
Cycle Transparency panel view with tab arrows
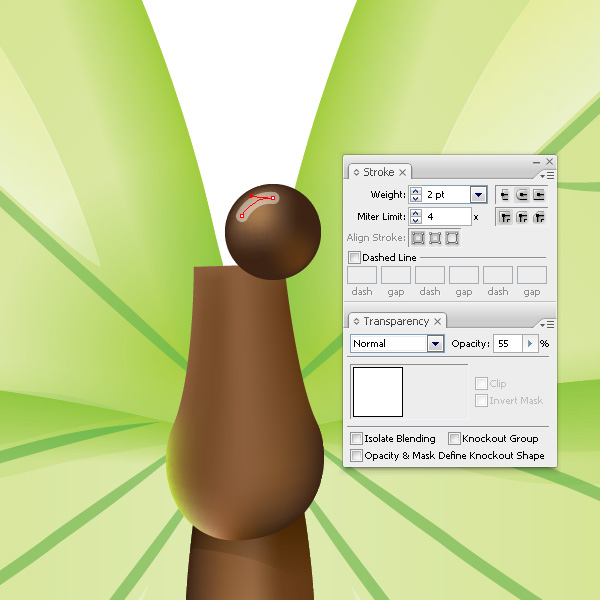click(356, 321)
